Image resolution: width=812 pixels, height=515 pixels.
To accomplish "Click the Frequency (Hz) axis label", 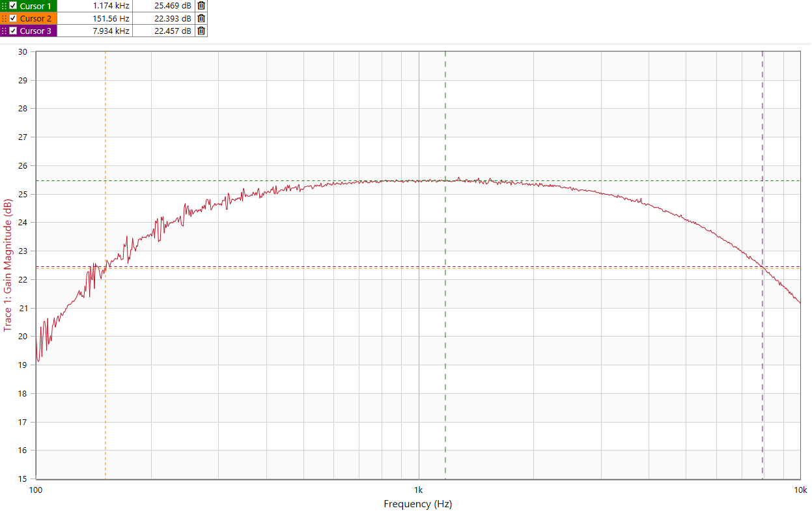I will [417, 503].
